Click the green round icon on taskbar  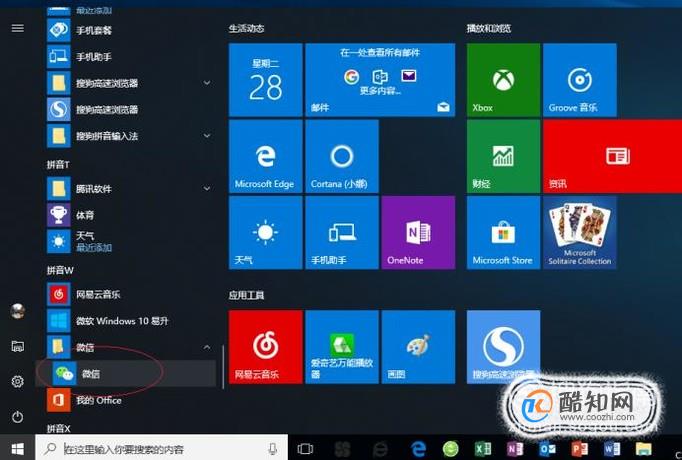coord(451,448)
